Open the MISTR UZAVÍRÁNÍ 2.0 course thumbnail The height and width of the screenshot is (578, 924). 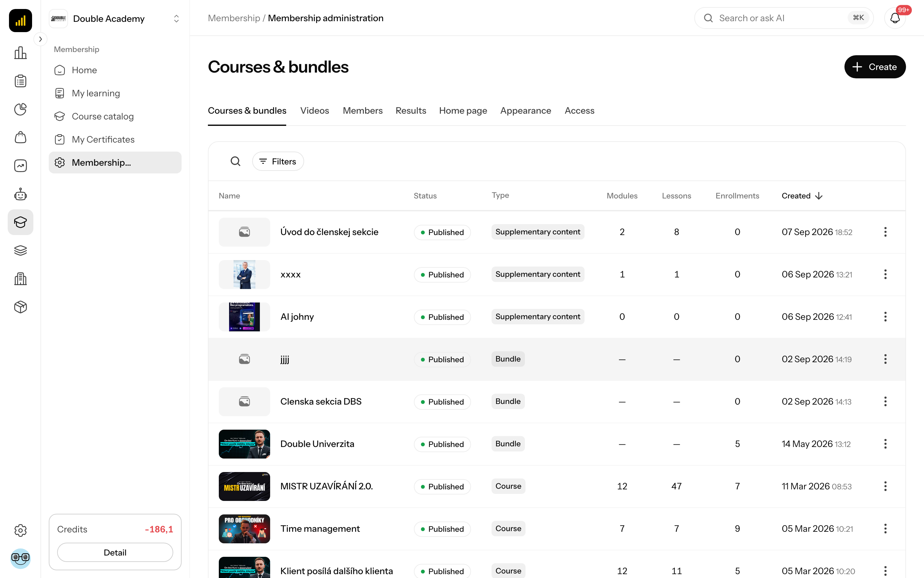point(244,486)
